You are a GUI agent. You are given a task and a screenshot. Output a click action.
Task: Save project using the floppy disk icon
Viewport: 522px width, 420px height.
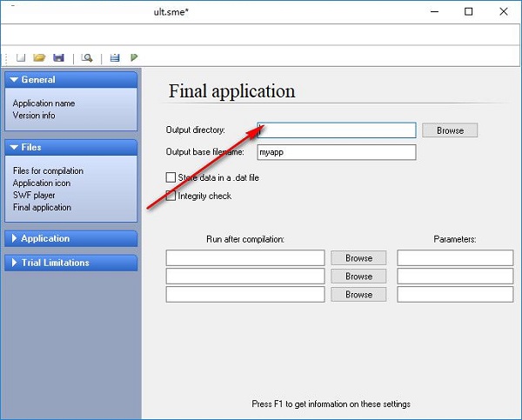coord(58,57)
